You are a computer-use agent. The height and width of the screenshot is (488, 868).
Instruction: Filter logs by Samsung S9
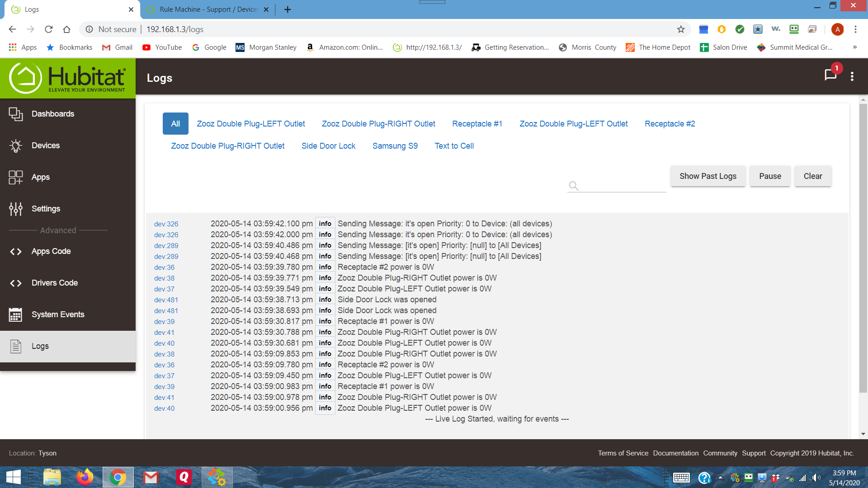(395, 146)
